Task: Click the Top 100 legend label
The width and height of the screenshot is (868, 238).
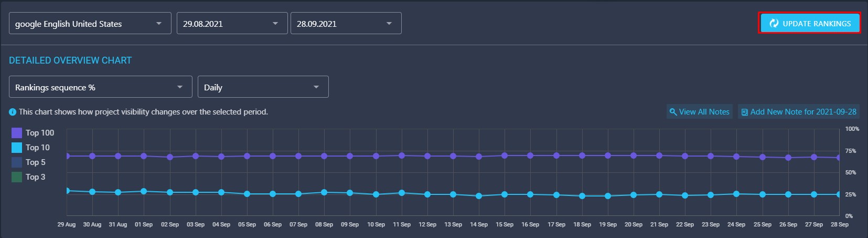Action: (40, 133)
